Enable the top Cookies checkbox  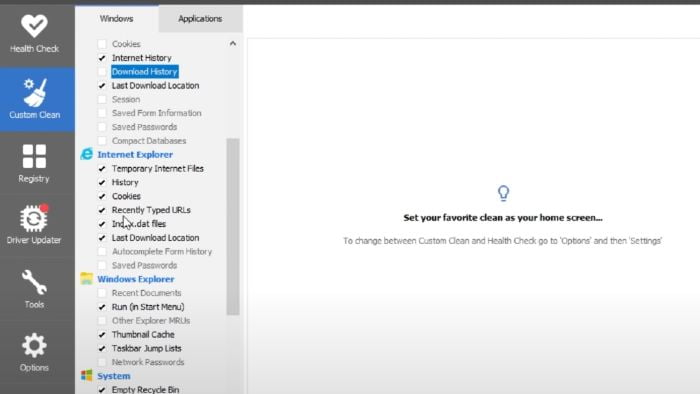pyautogui.click(x=102, y=44)
